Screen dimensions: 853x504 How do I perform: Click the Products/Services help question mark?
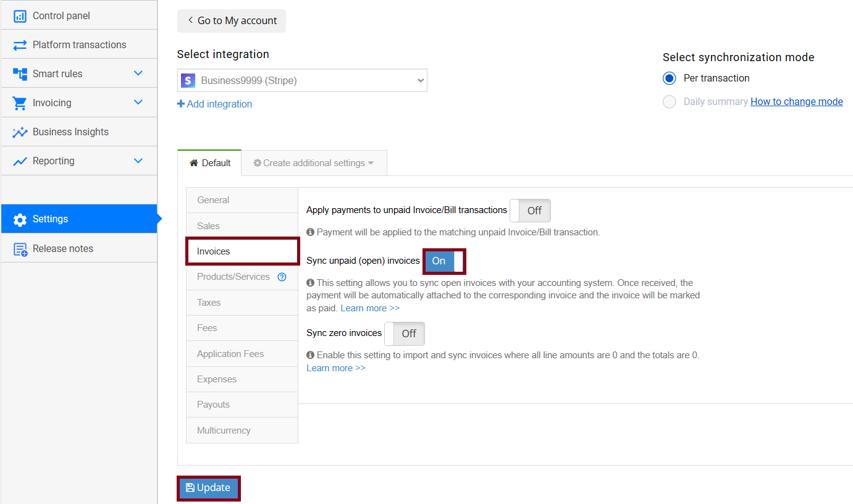pyautogui.click(x=283, y=277)
